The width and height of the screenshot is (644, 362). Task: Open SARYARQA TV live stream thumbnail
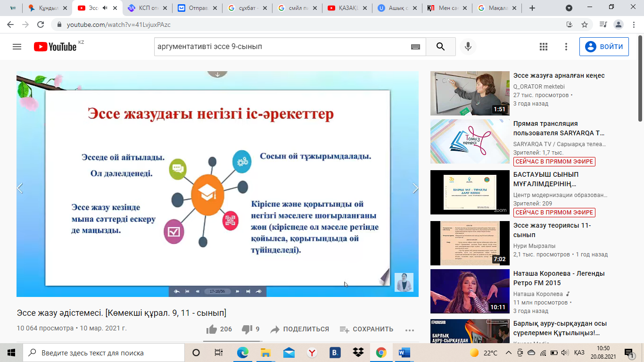point(470,141)
